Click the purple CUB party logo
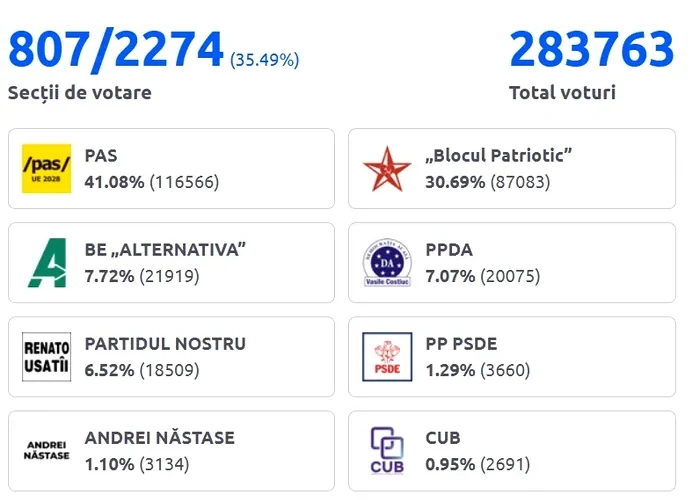The image size is (700, 500). point(386,450)
